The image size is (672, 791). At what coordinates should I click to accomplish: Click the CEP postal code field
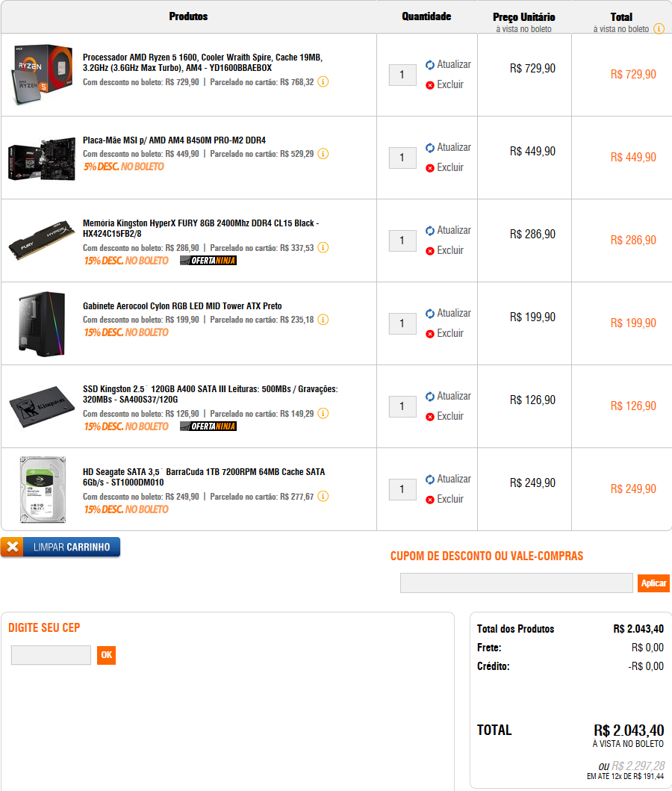point(51,655)
